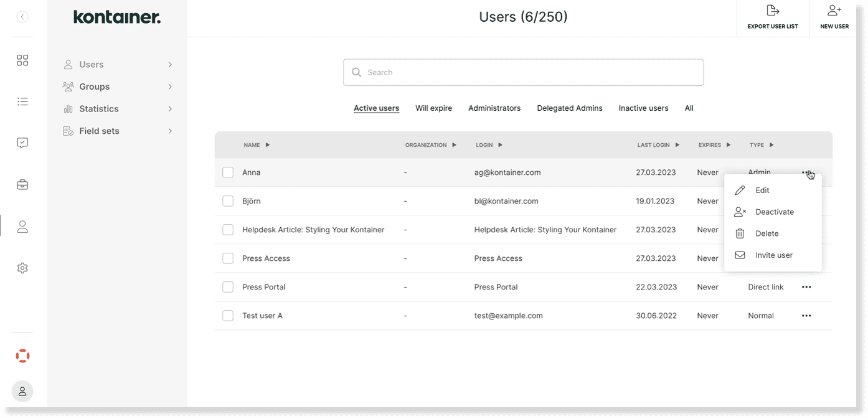This screenshot has width=868, height=419.
Task: Switch to the Administrators tab
Action: (494, 108)
